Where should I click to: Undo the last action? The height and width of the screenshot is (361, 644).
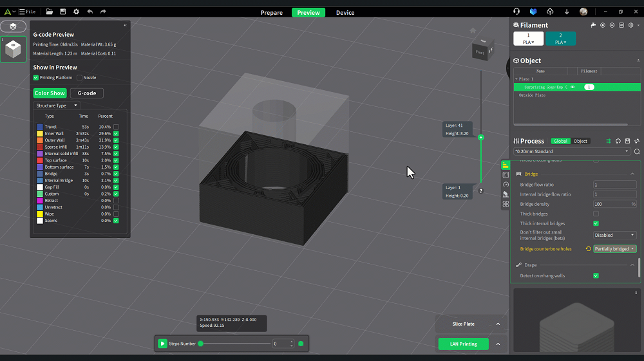point(90,12)
